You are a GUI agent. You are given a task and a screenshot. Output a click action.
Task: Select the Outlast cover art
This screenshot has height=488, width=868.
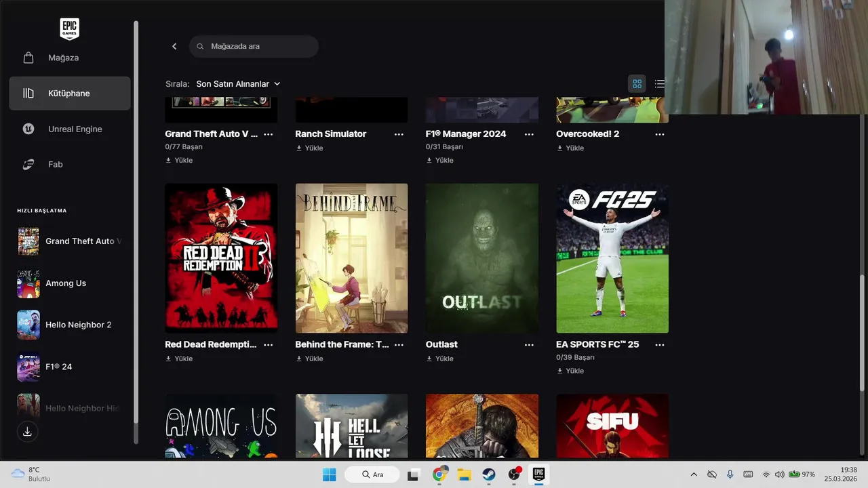pos(482,258)
